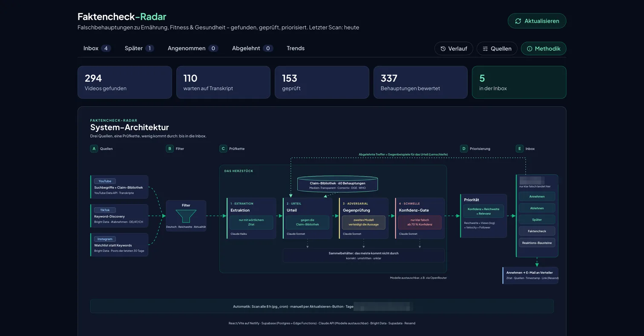
Task: Click the Faktencheck button in the Inbox column
Action: pos(537,231)
